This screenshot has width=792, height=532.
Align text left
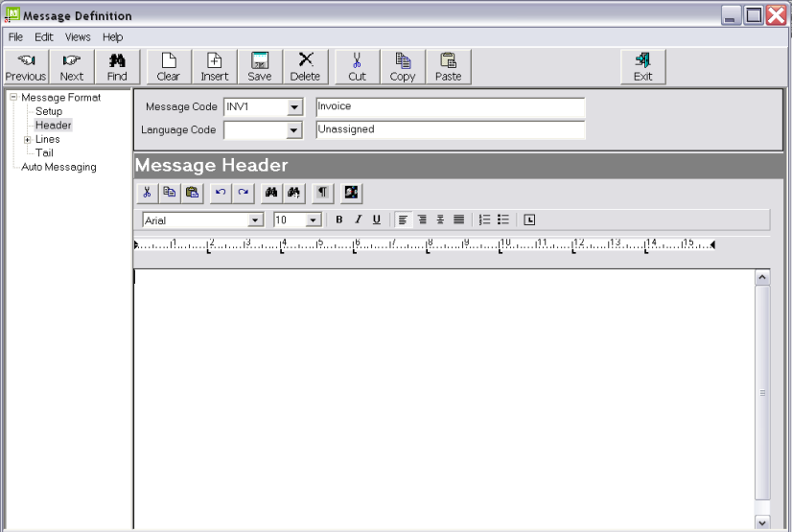pyautogui.click(x=403, y=220)
